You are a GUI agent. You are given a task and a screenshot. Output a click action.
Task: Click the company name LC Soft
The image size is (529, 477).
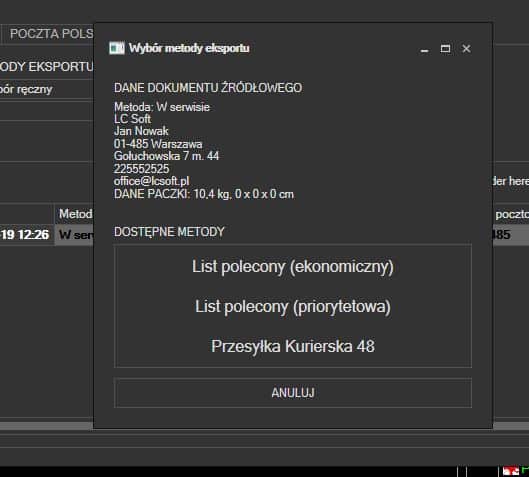132,119
